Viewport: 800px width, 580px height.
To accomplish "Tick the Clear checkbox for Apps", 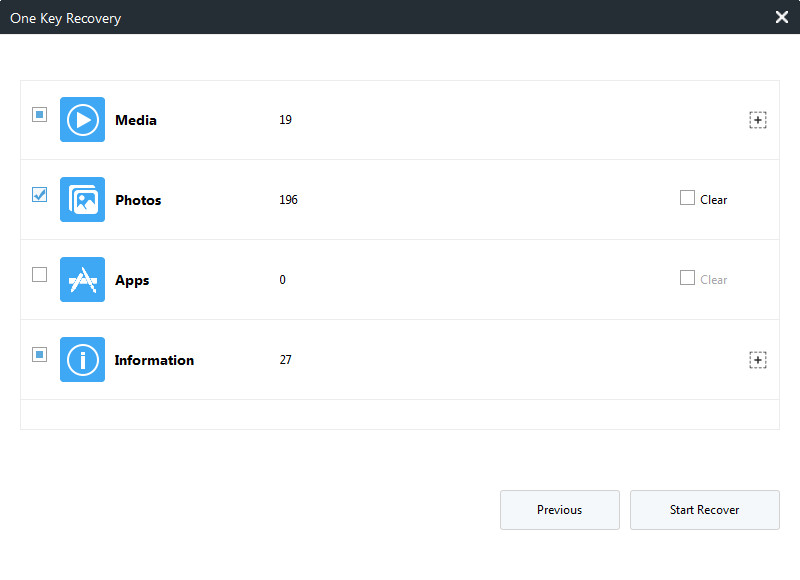I will click(x=687, y=278).
